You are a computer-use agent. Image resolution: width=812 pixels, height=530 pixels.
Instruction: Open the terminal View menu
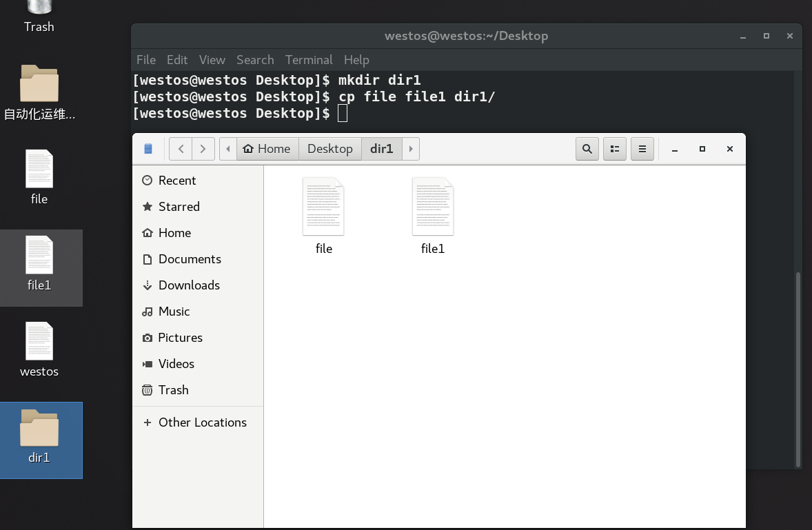[x=212, y=60]
